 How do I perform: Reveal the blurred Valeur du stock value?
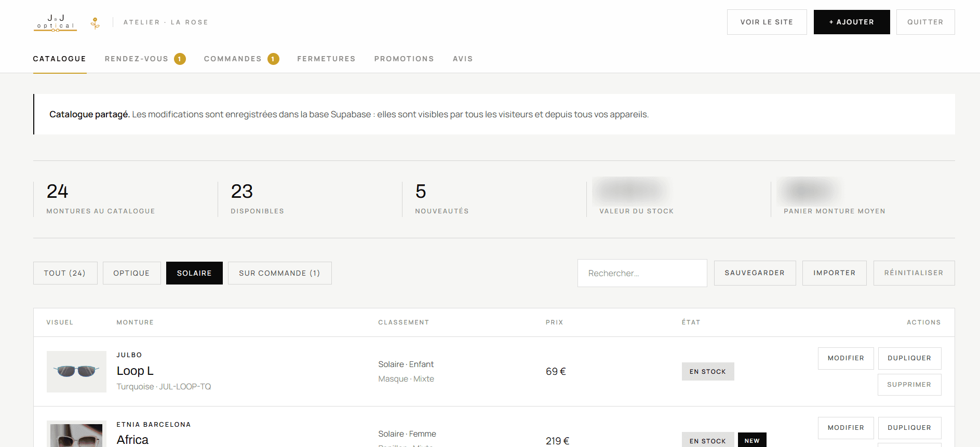(x=632, y=191)
